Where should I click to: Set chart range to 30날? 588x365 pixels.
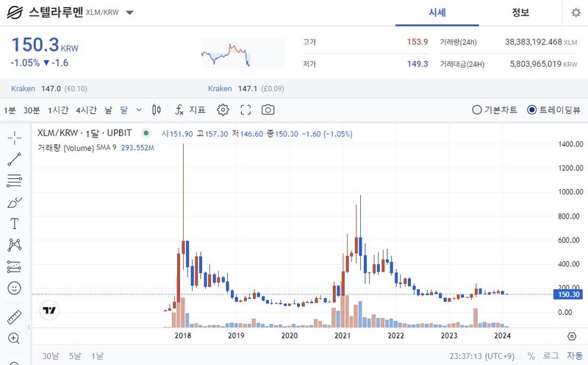point(50,356)
